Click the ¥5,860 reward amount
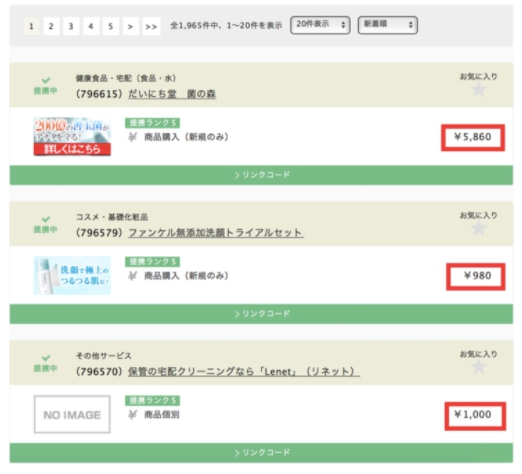 point(473,137)
